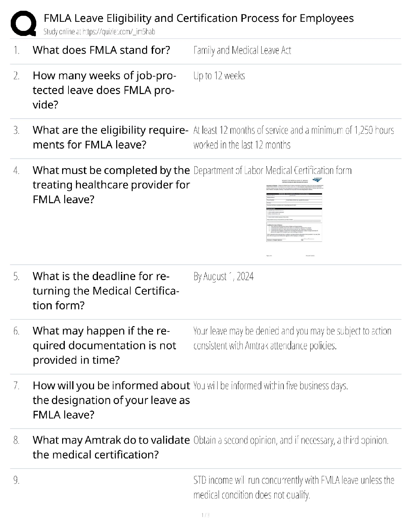Open the quizlet.com study link

coord(99,32)
